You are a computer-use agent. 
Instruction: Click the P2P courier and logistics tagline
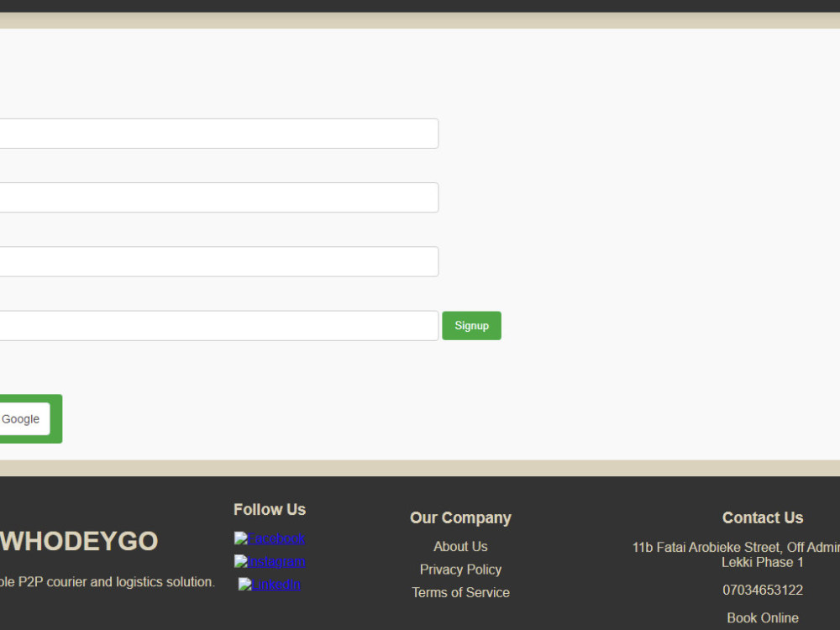(108, 582)
